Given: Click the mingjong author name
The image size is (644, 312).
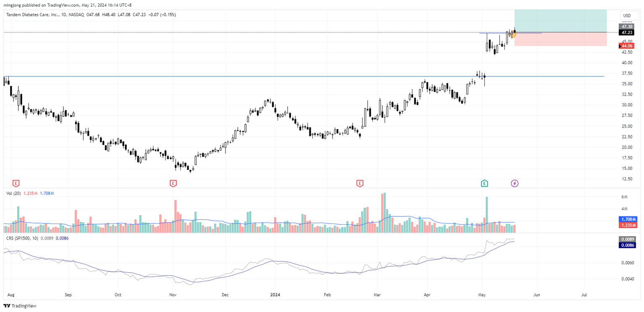Looking at the screenshot, I should click(x=13, y=6).
